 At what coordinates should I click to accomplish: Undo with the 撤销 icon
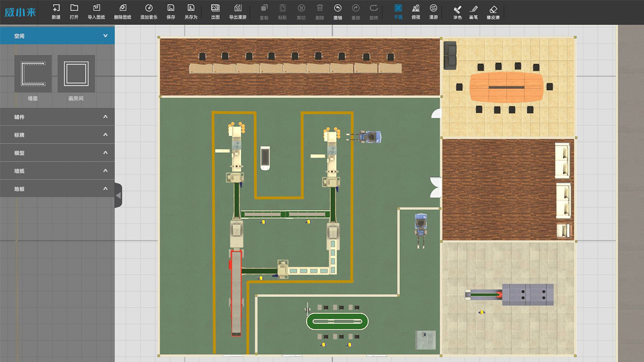pos(338,11)
